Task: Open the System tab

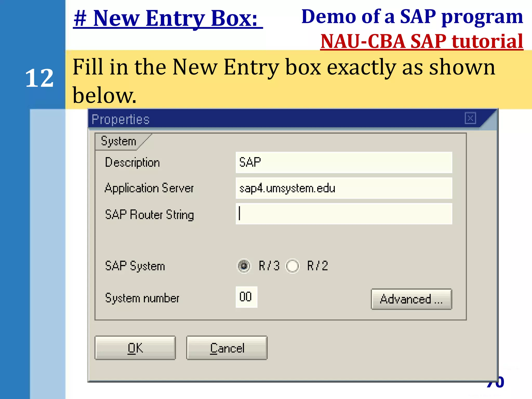Action: (x=119, y=142)
